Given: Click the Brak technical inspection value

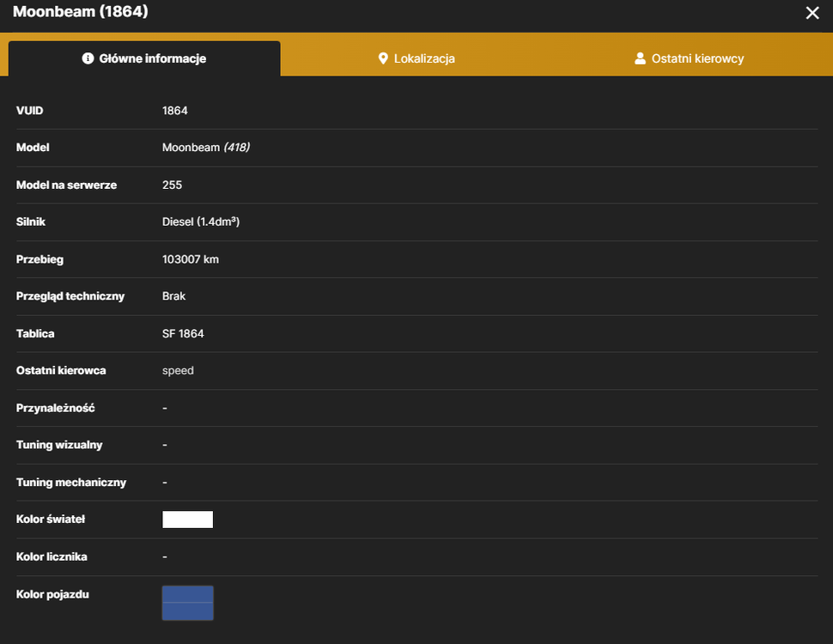Looking at the screenshot, I should coord(173,296).
